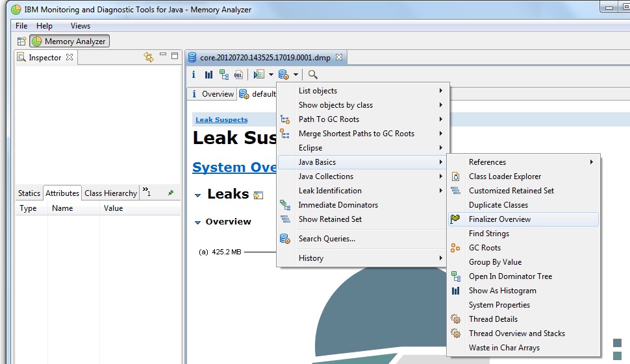Image resolution: width=630 pixels, height=364 pixels.
Task: Click the GC Roots icon
Action: click(455, 248)
